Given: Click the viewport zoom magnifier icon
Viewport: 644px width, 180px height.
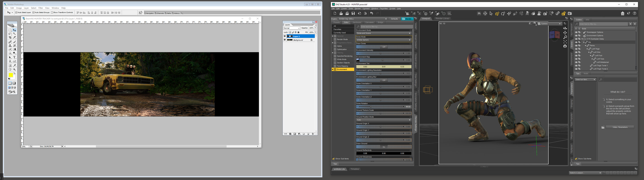Looking at the screenshot, I should point(565,37).
